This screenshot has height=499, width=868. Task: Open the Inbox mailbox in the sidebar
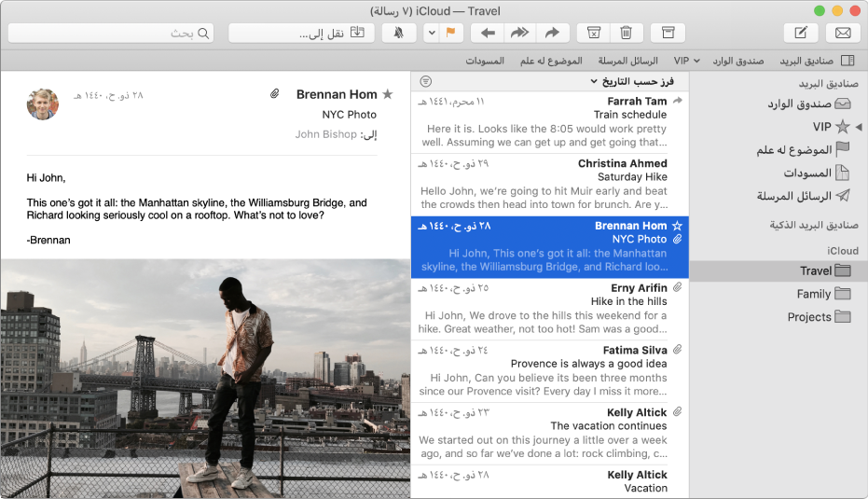(x=778, y=104)
